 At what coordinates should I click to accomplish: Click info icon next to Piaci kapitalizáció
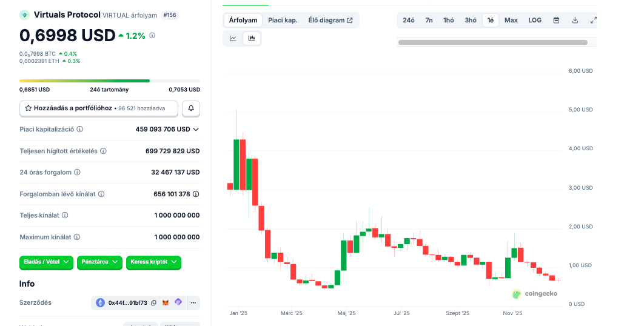point(80,129)
